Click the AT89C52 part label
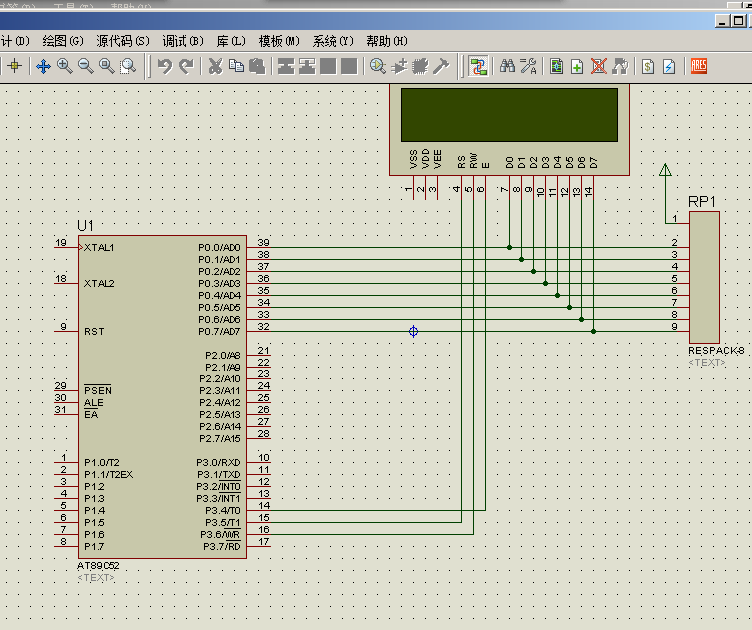The width and height of the screenshot is (752, 630). [x=98, y=566]
